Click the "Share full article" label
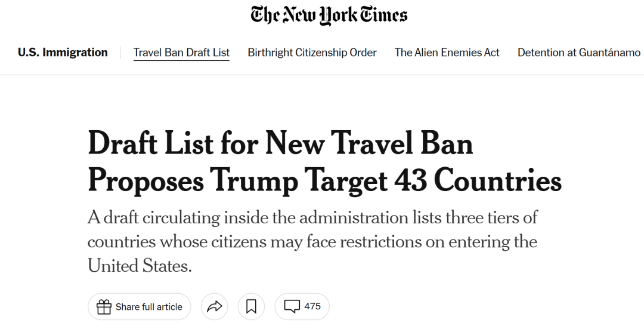The width and height of the screenshot is (644, 332). [148, 307]
